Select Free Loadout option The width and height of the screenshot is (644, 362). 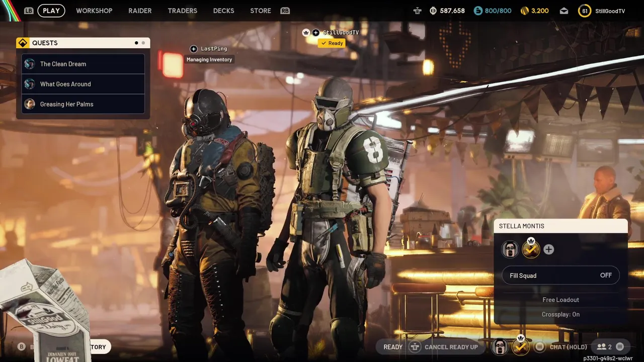point(560,300)
